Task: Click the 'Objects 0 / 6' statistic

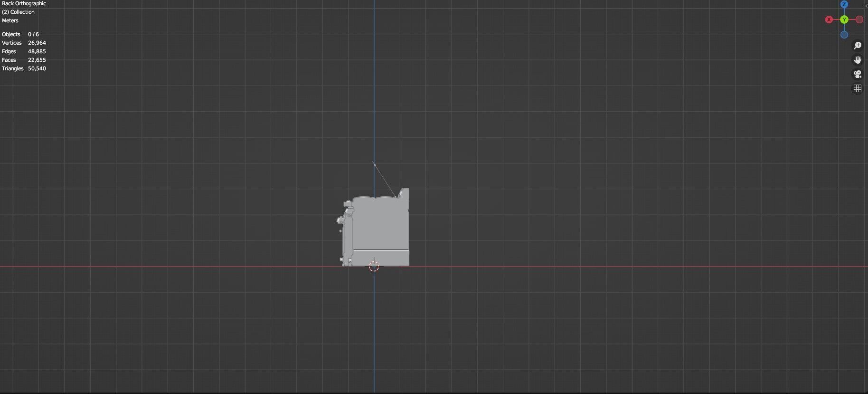Action: click(20, 34)
